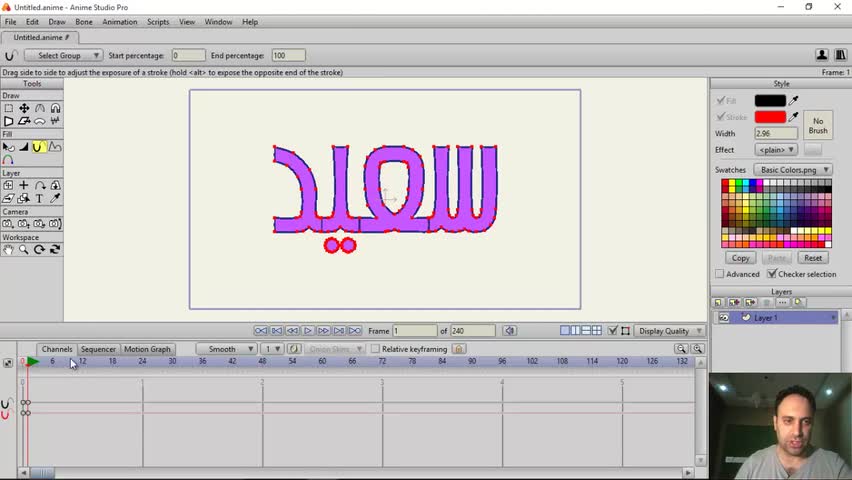Screen dimensions: 852x480
Task: Select the Line Width tool
Action: pos(55,147)
